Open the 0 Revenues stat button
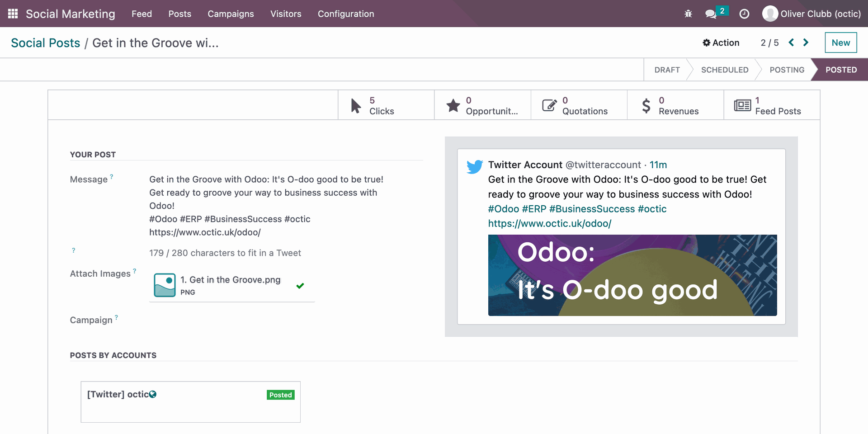 click(x=675, y=105)
